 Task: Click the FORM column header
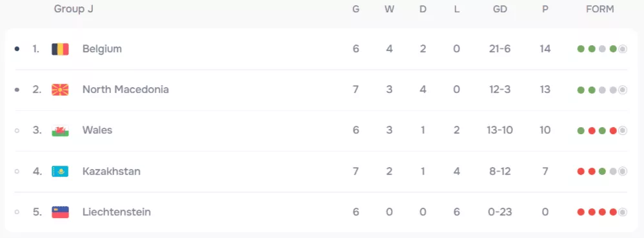tap(600, 9)
